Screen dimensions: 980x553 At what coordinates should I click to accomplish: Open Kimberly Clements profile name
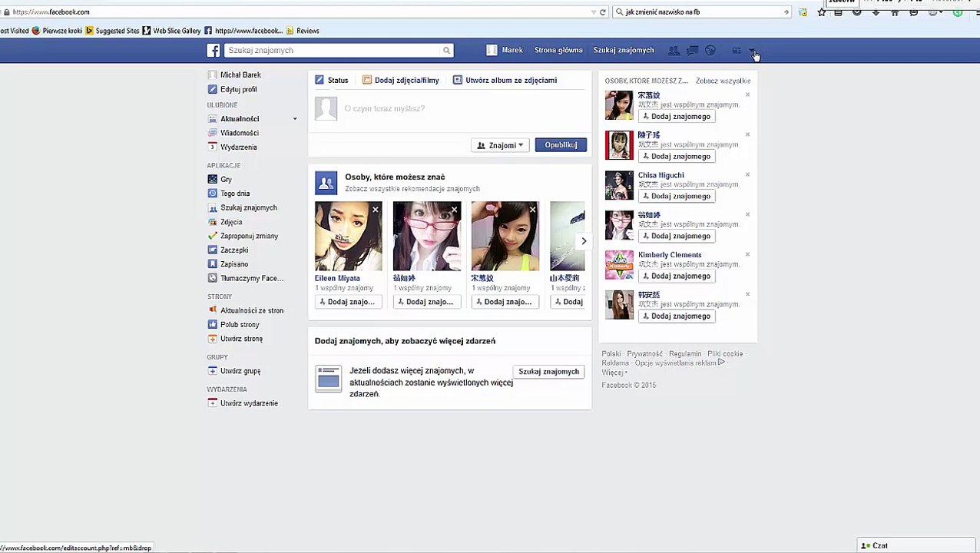coord(670,255)
